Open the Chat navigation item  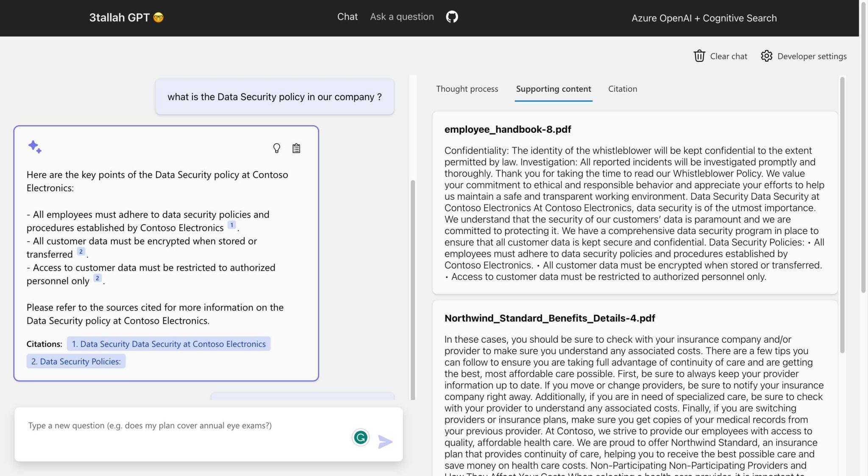[x=347, y=17]
